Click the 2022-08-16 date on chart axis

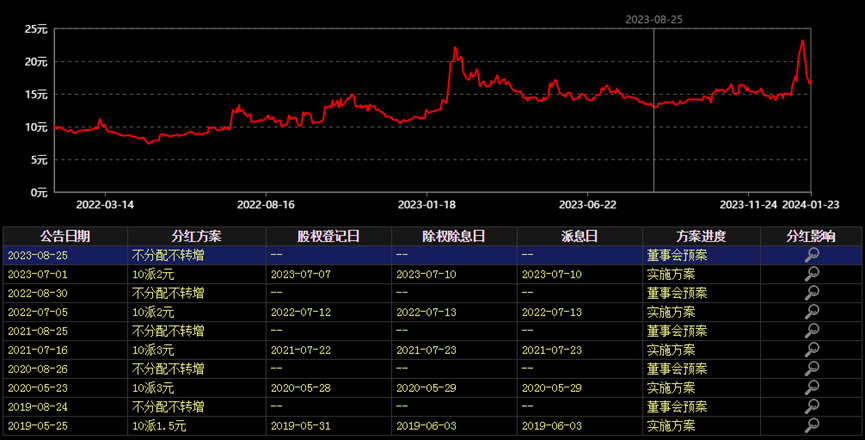tap(266, 205)
